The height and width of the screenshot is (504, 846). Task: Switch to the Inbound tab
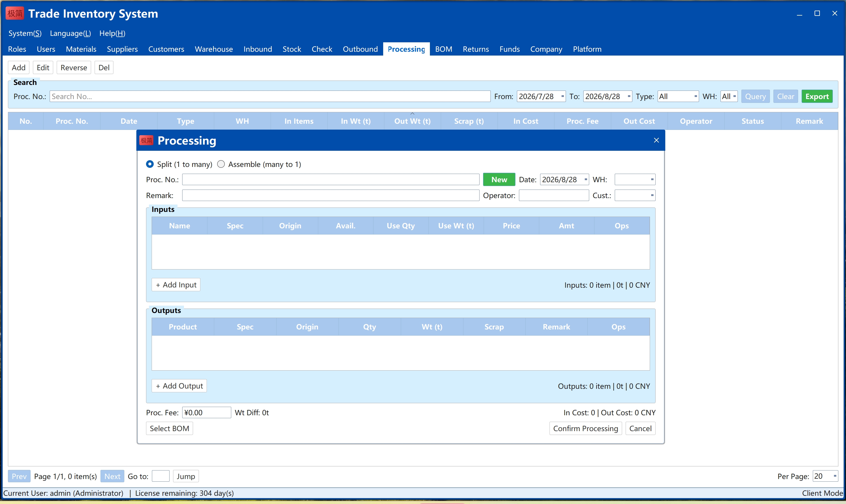click(x=258, y=49)
